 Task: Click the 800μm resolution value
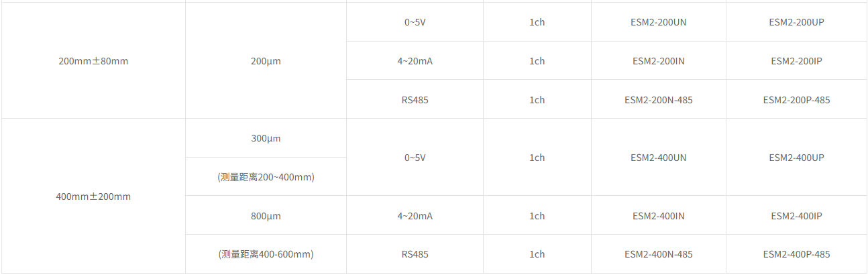(x=266, y=216)
